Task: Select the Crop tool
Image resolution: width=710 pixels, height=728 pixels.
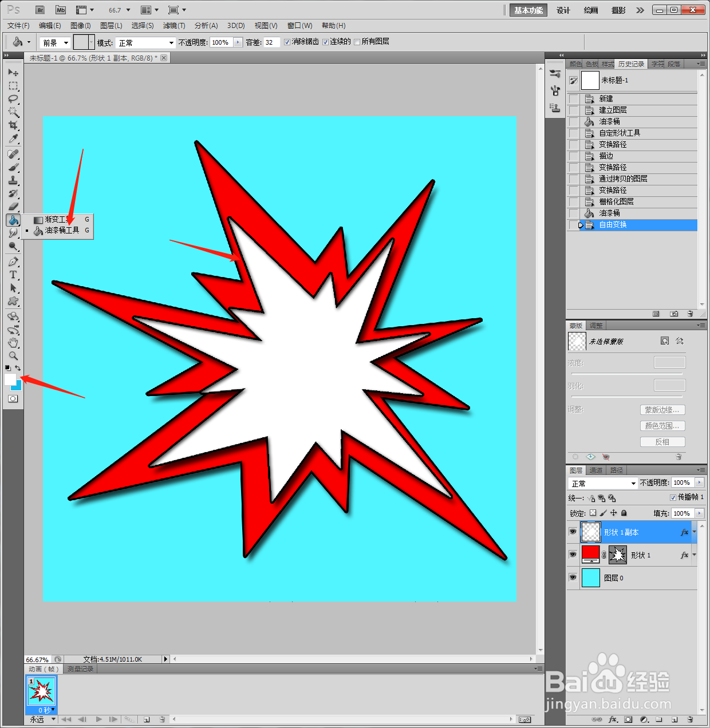Action: 13,125
